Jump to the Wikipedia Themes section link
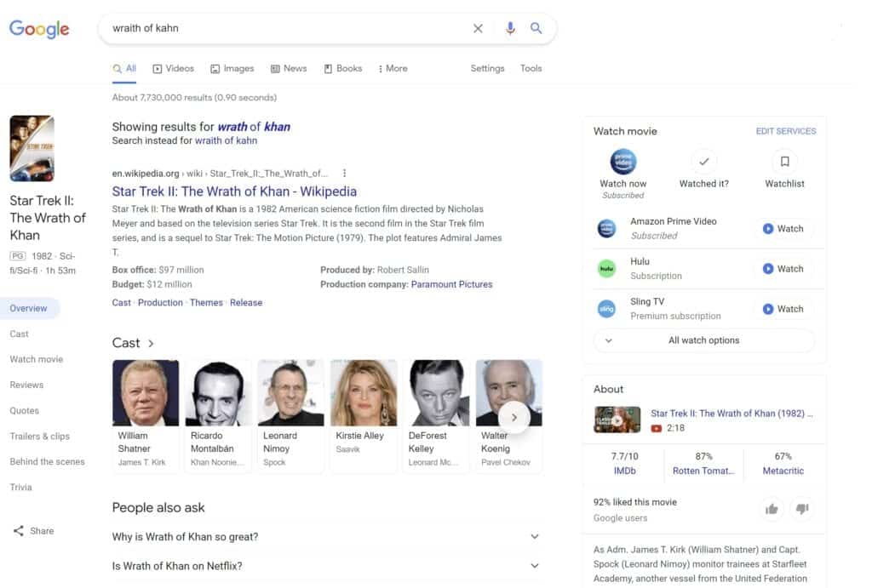872x588 pixels. pyautogui.click(x=206, y=302)
